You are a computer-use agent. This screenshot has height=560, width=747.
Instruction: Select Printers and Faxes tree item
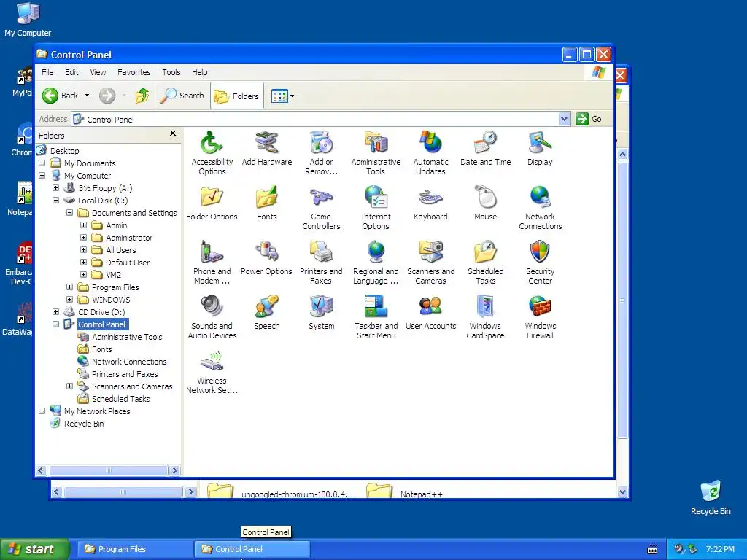pyautogui.click(x=124, y=374)
